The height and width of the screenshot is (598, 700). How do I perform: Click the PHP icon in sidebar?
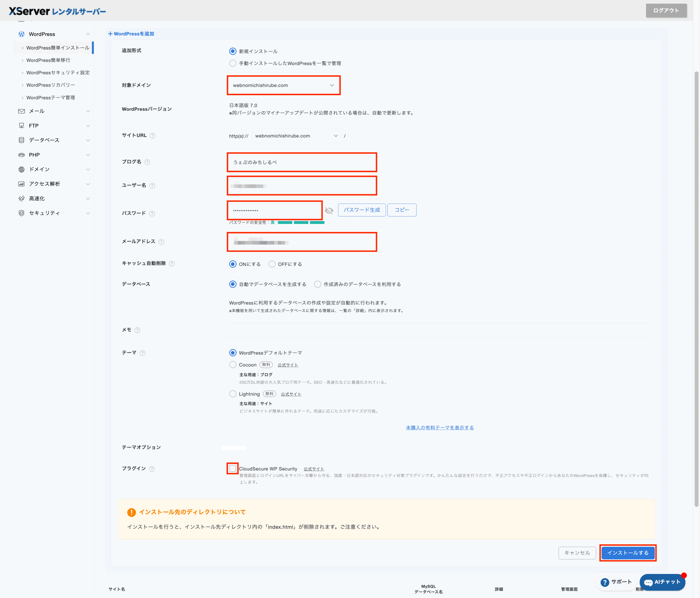pos(22,155)
